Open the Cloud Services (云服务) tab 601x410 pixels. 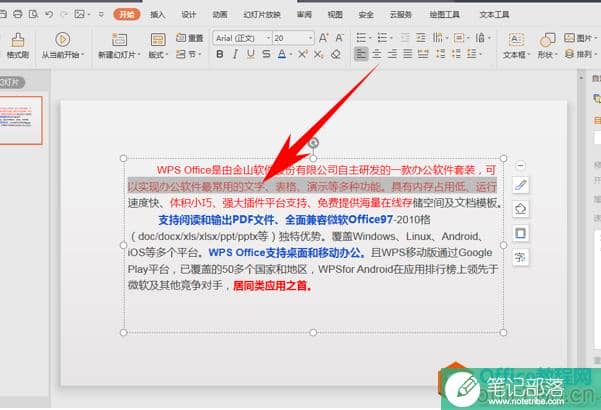401,15
